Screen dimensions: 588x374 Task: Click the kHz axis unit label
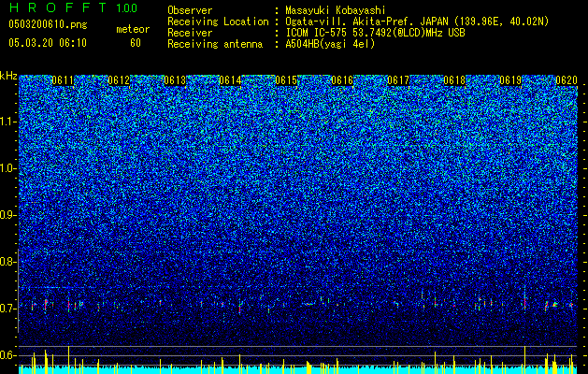coord(8,76)
